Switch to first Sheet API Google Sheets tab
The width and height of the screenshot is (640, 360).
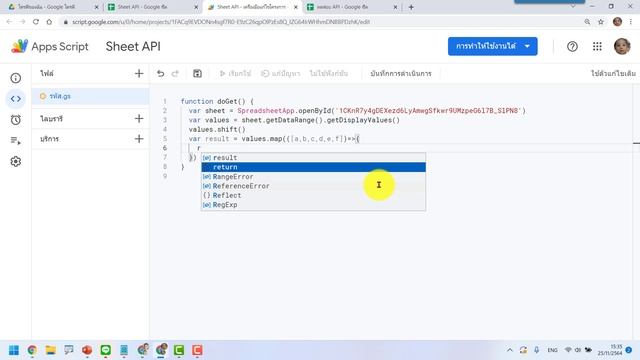click(x=152, y=7)
